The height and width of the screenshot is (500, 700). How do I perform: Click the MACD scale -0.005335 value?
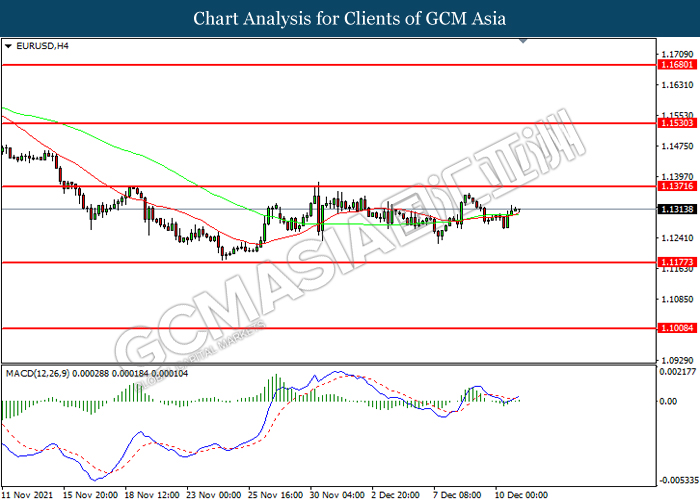click(x=679, y=480)
